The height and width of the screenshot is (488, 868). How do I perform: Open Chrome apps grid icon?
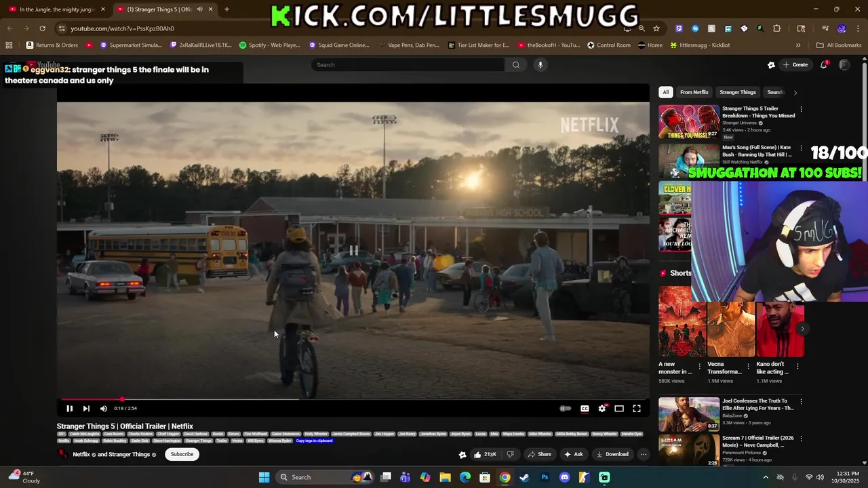pos(9,45)
